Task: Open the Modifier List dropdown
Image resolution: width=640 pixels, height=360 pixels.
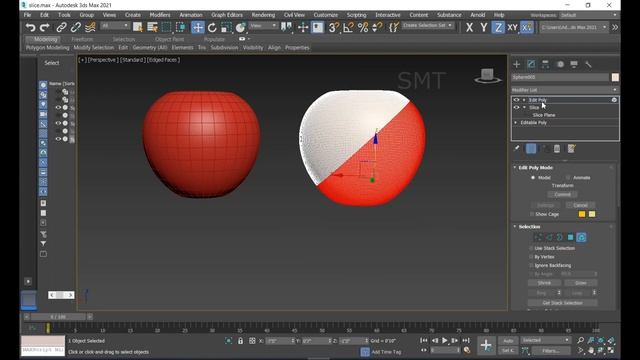Action: click(565, 90)
